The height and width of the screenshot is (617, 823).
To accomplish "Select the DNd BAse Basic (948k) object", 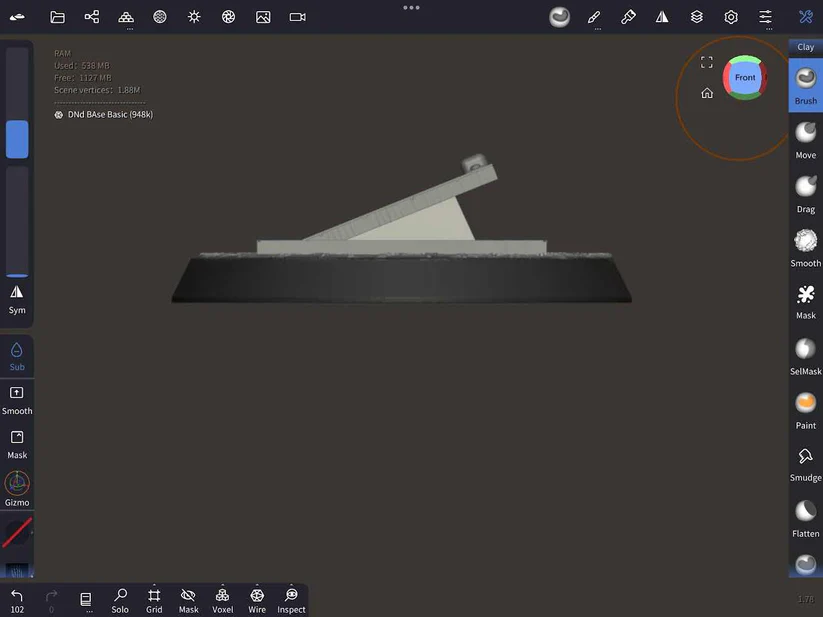I will (104, 114).
